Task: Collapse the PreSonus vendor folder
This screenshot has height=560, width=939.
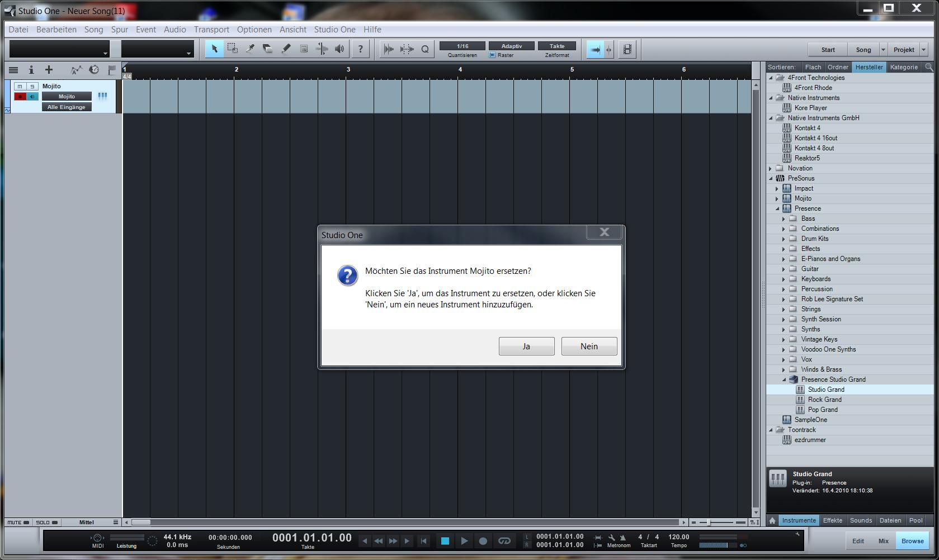Action: [771, 178]
